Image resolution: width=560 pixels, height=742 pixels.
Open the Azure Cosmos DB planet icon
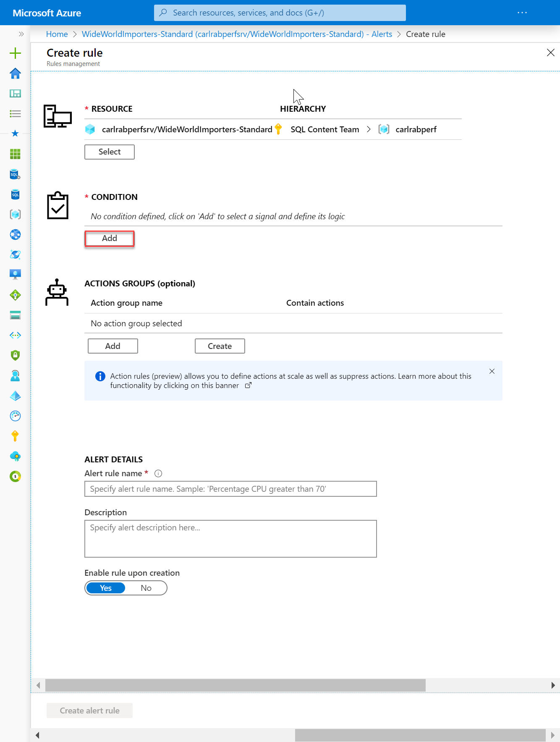click(x=15, y=254)
